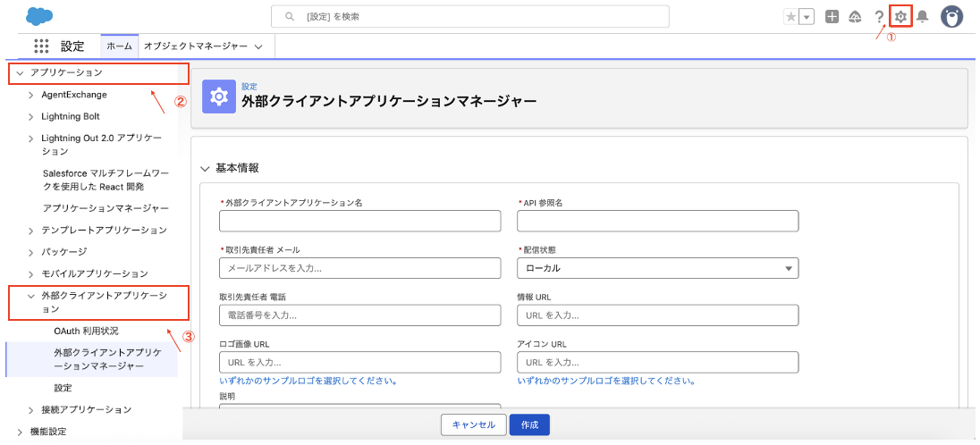This screenshot has width=980, height=445.
Task: Click the favorites star icon
Action: click(x=791, y=17)
